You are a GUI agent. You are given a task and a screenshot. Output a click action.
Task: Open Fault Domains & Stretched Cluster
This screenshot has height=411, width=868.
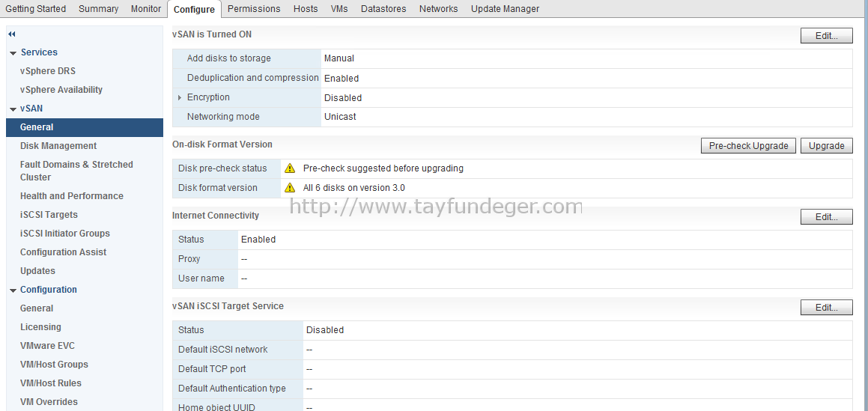tap(76, 171)
